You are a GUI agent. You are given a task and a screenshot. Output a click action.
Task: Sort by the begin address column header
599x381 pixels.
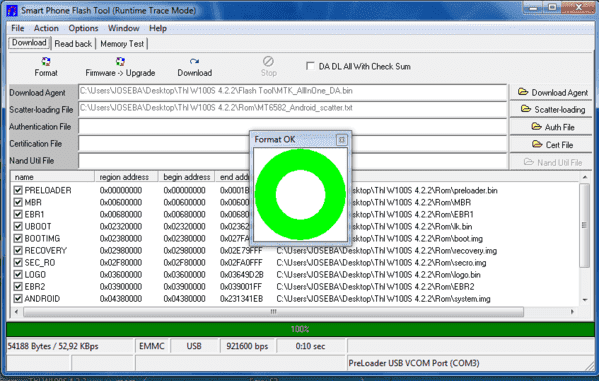(x=186, y=177)
